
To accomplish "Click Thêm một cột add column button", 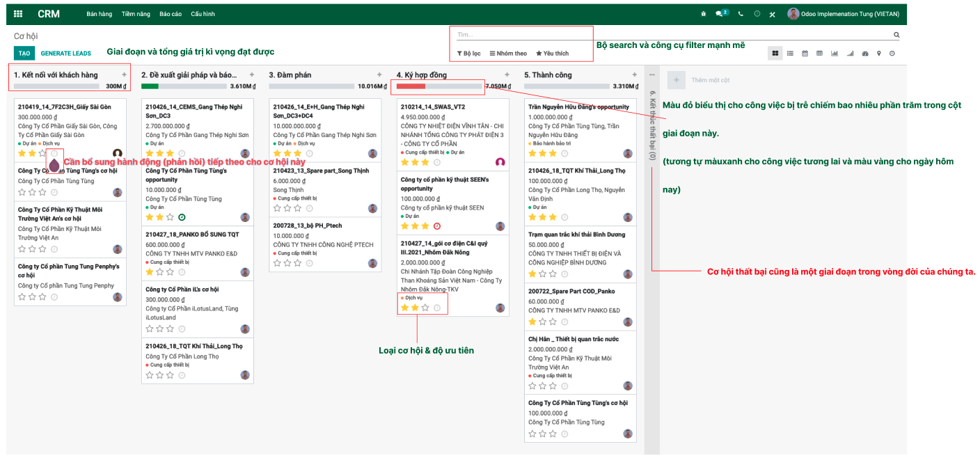I will 700,80.
